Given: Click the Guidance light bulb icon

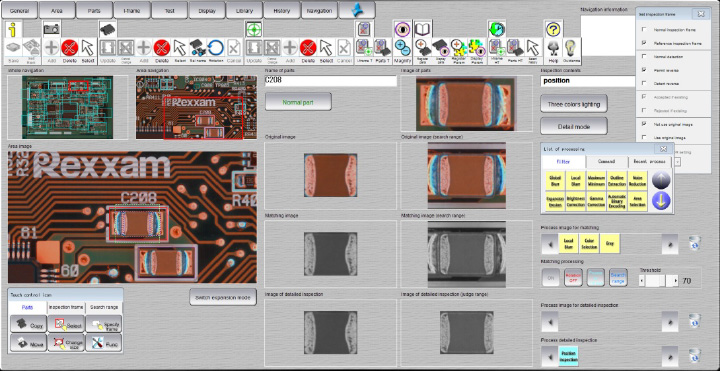Looking at the screenshot, I should tap(571, 51).
